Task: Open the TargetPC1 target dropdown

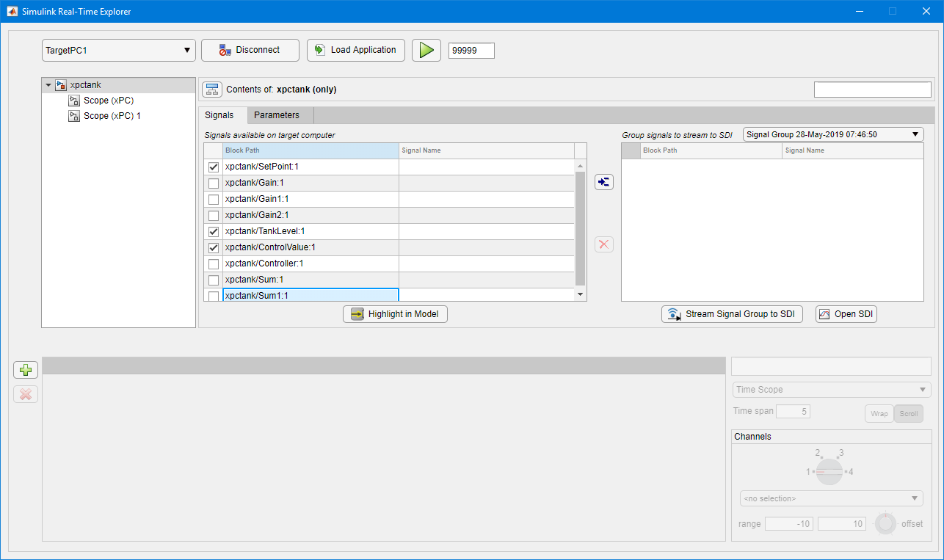Action: coord(119,51)
